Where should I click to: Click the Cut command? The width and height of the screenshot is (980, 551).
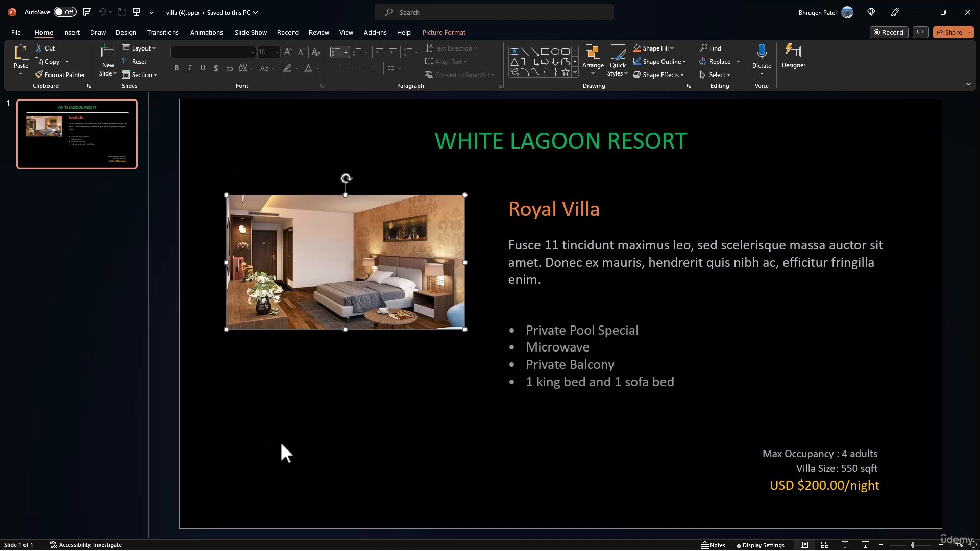click(x=45, y=48)
